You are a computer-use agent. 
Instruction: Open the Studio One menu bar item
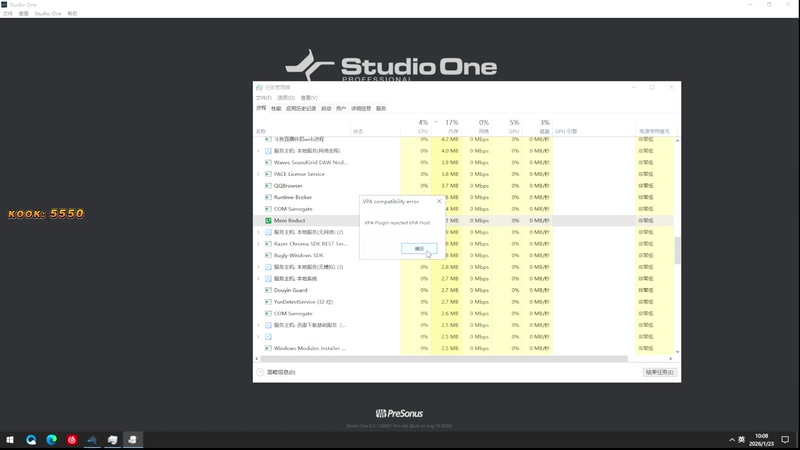[48, 14]
